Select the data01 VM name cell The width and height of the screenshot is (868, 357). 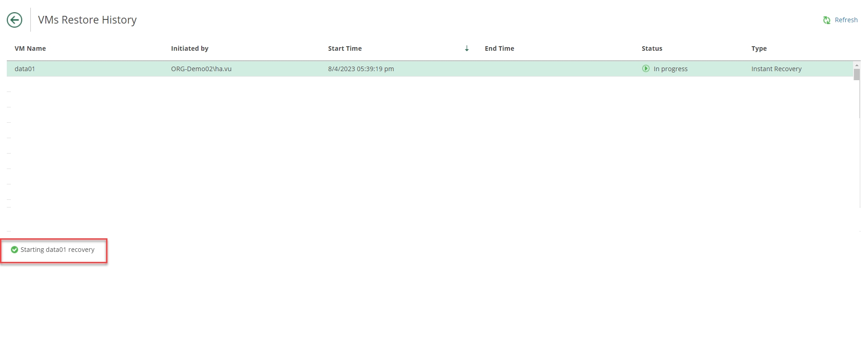[x=25, y=69]
